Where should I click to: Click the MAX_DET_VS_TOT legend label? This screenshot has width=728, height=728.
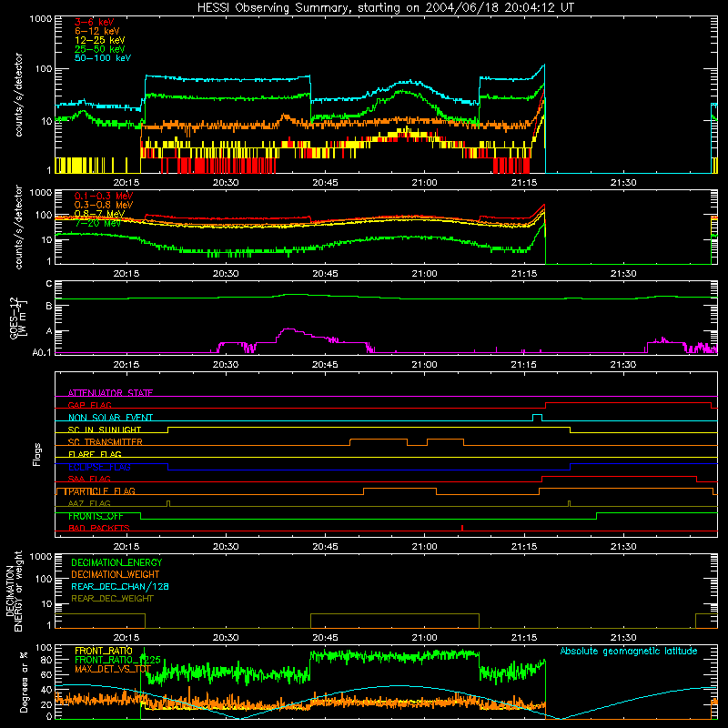coord(113,669)
